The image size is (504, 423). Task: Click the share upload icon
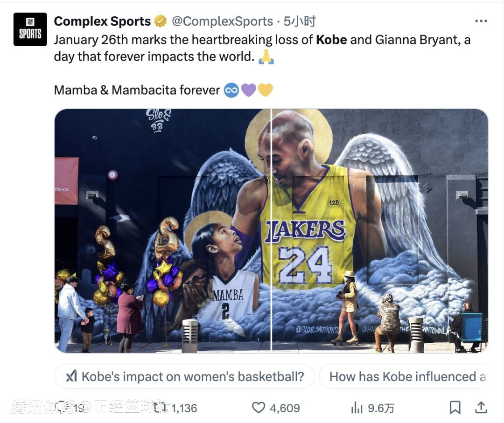coord(481,408)
